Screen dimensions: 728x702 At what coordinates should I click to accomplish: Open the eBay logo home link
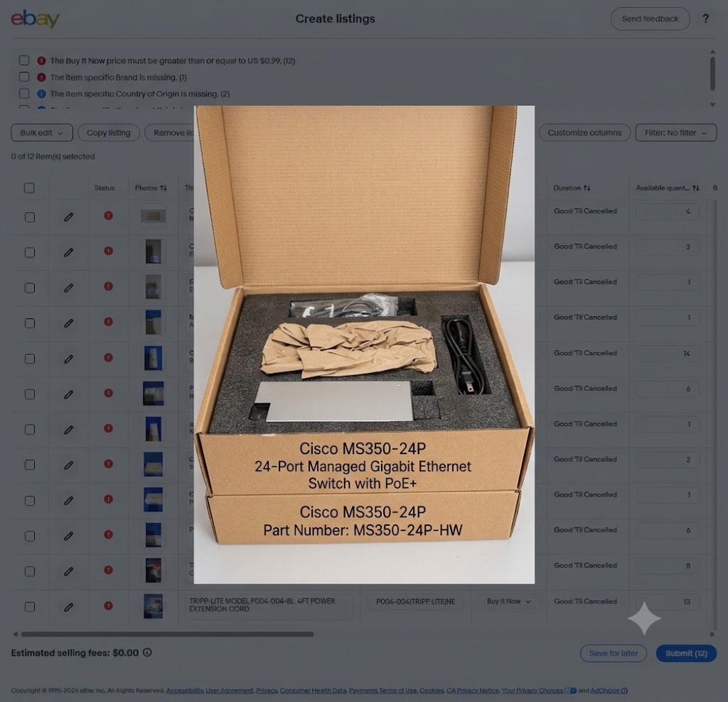36,19
